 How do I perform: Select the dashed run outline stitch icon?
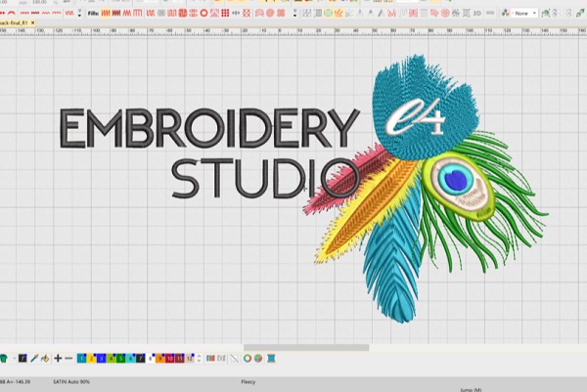point(24,13)
